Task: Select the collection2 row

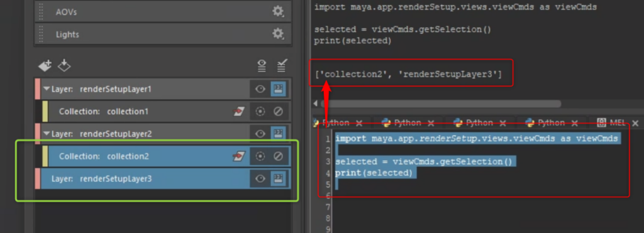Action: (x=166, y=156)
